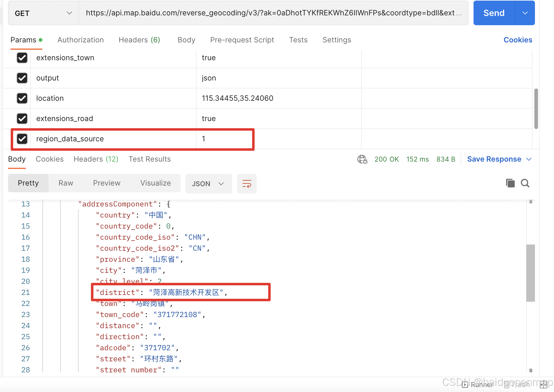
Task: Click the region_data_source value 1
Action: click(x=203, y=139)
